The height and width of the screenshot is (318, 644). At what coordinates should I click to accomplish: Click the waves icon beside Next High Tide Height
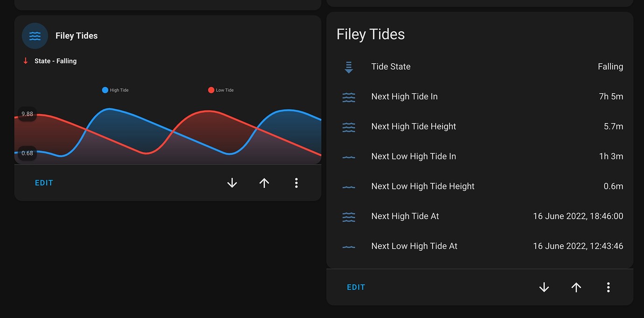349,126
